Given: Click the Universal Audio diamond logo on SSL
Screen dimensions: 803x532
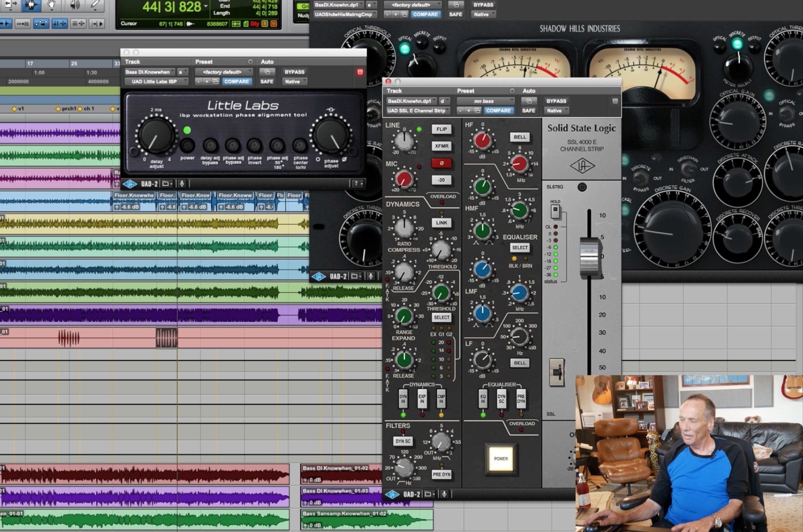Looking at the screenshot, I should pos(582,166).
